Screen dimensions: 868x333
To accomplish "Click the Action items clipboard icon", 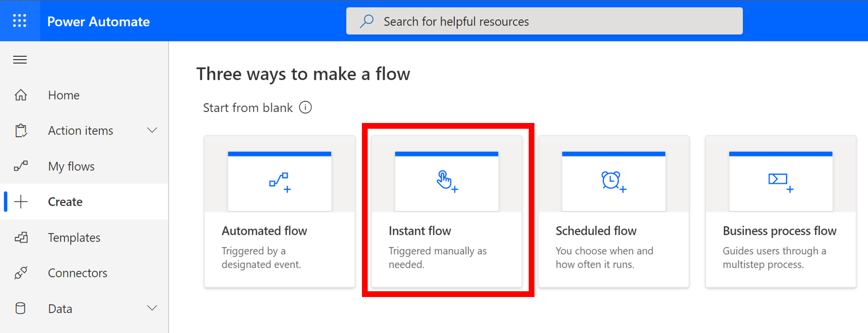I will (21, 131).
